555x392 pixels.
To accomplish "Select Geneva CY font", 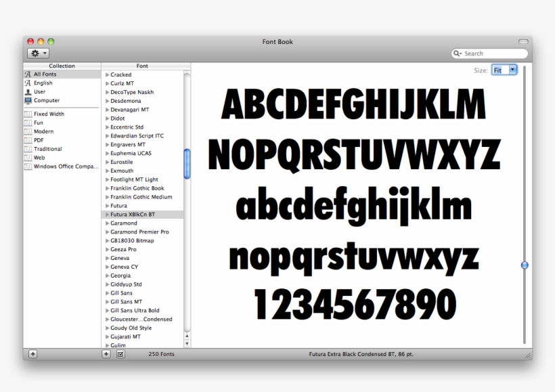I will coord(125,267).
